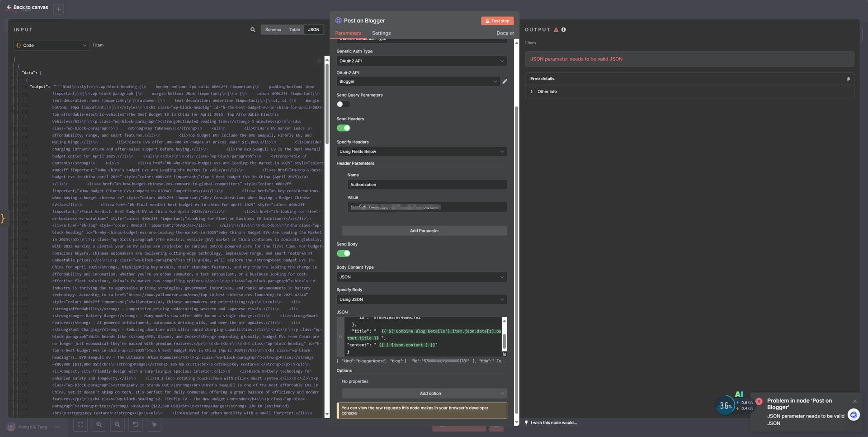Screen dimensions: 868x437
Task: Click the tidy-up workflow canvas icon
Action: click(x=154, y=425)
